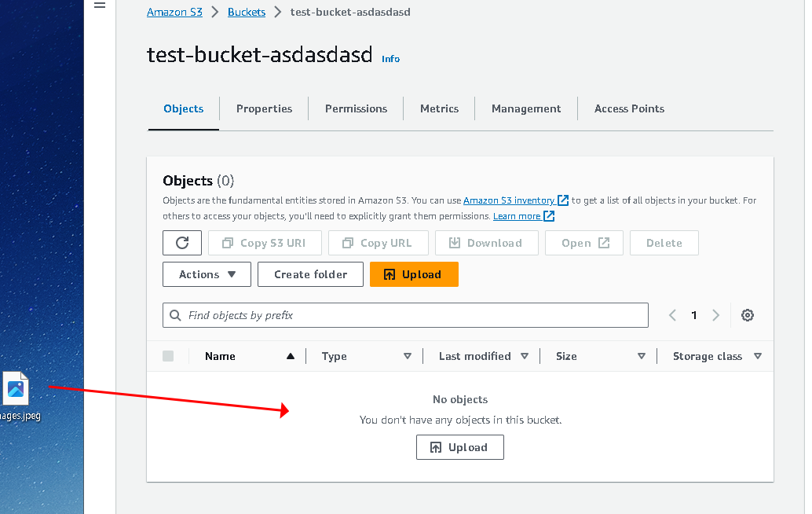This screenshot has width=812, height=514.
Task: Open the Access Points tab
Action: click(629, 108)
